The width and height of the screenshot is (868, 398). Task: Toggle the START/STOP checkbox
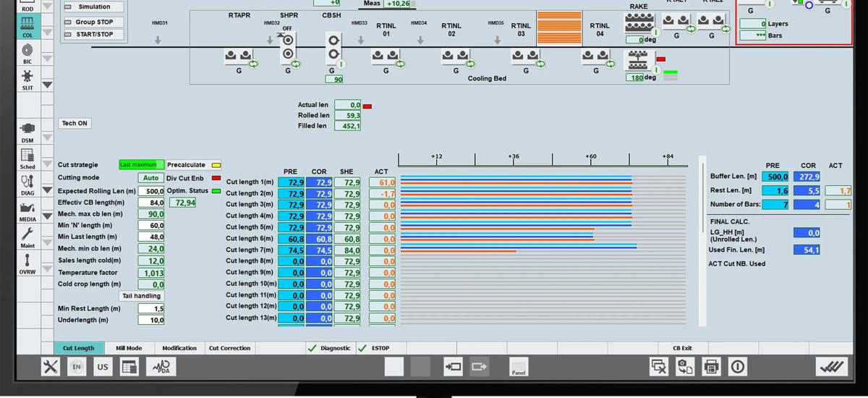(69, 34)
